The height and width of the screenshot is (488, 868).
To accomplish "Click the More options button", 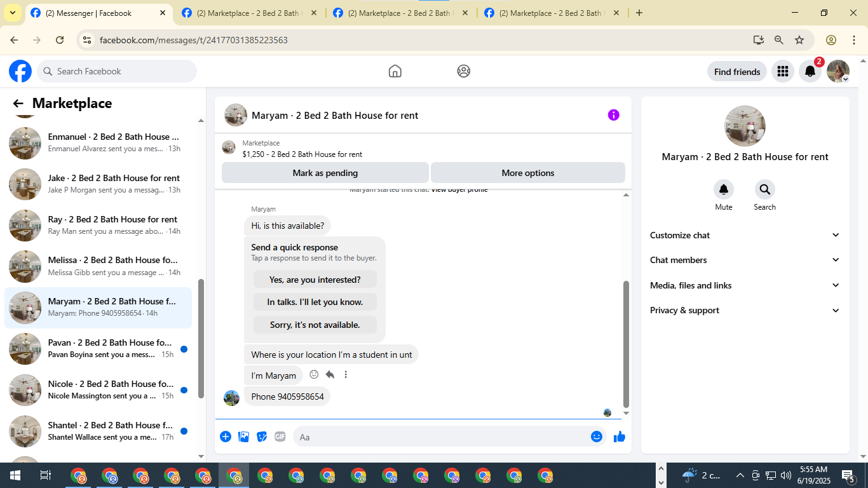I will [528, 173].
